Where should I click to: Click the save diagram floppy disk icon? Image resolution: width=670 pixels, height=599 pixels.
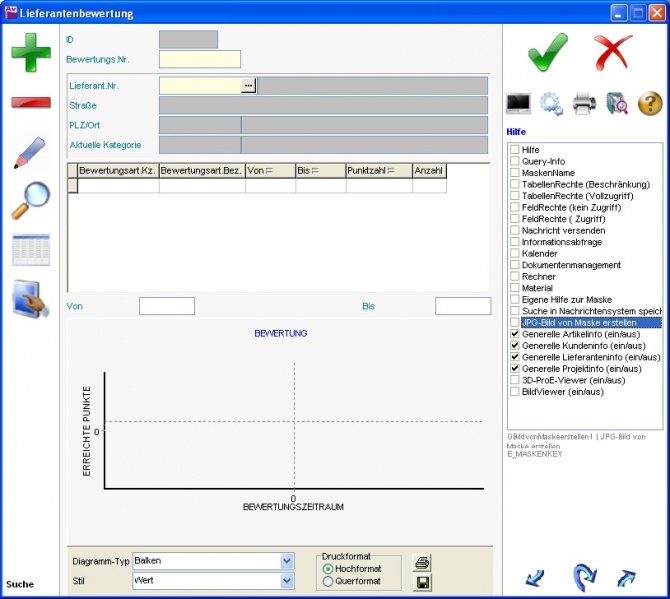click(x=422, y=581)
